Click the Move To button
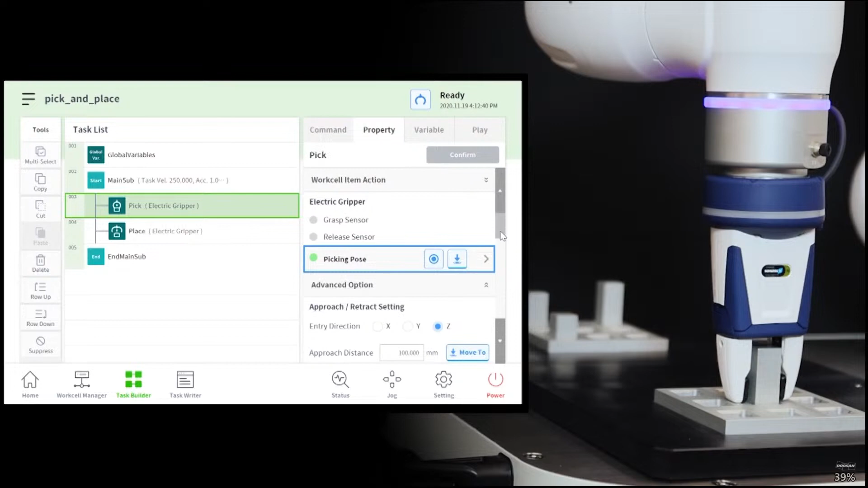The image size is (868, 488). coord(467,352)
